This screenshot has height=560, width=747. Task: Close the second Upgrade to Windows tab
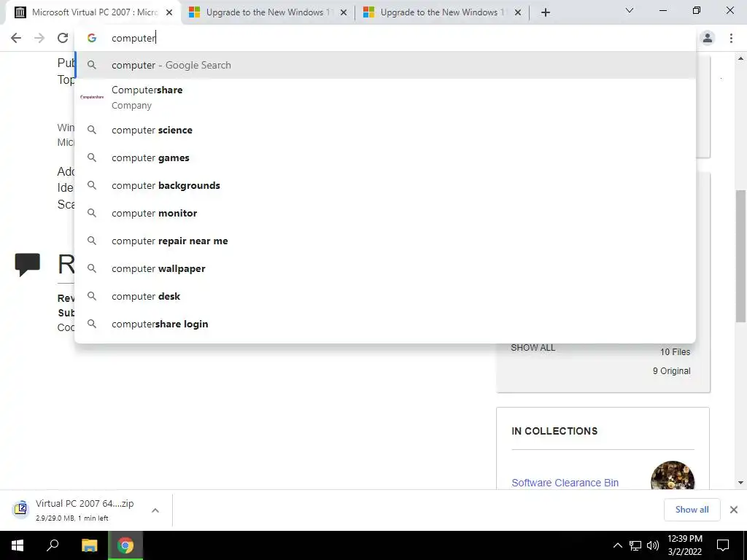(x=518, y=13)
